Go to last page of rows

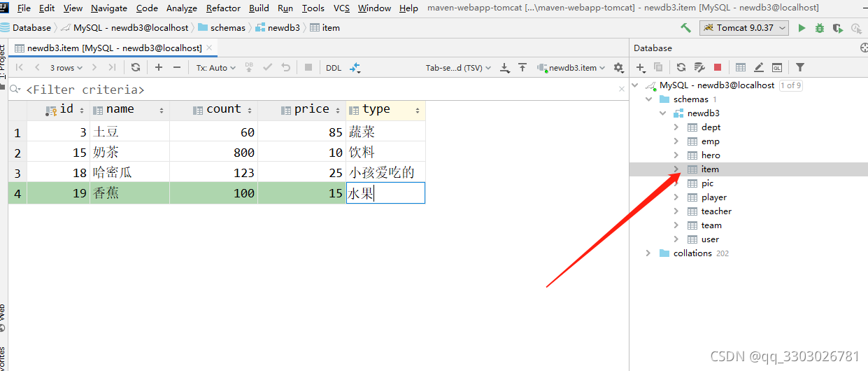[x=112, y=67]
